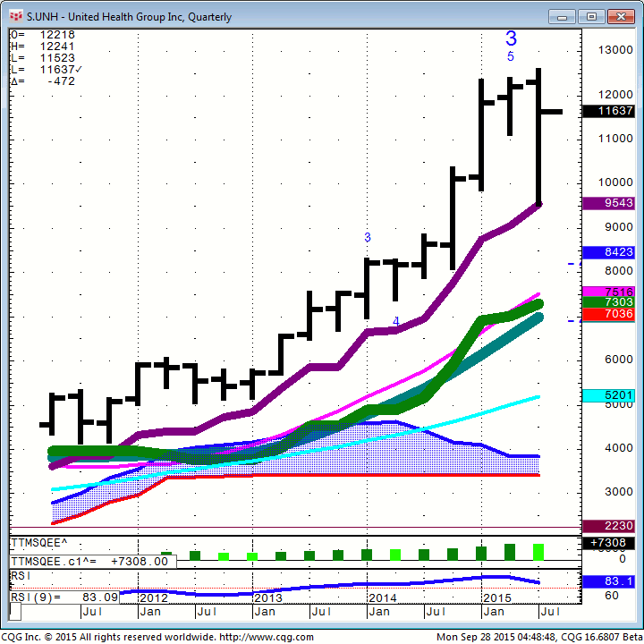Click the 2012 year marker on time axis
Viewport: 644px width, 644px height.
(x=154, y=597)
